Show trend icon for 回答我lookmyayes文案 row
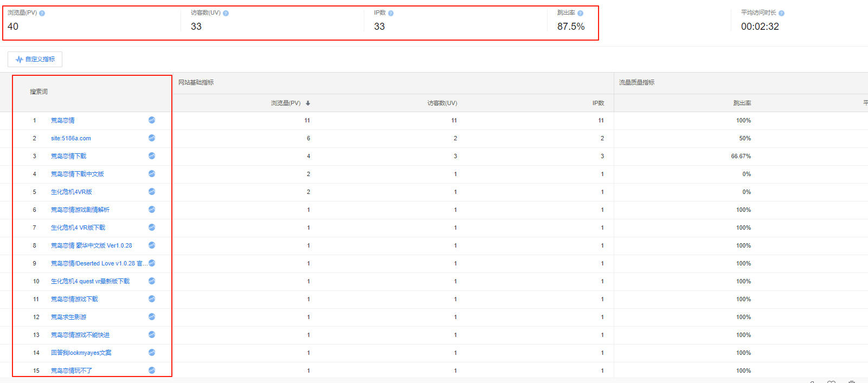 (152, 353)
